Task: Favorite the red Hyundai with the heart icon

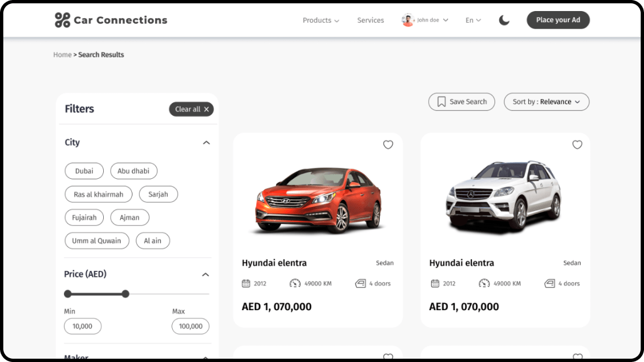Action: pos(388,145)
